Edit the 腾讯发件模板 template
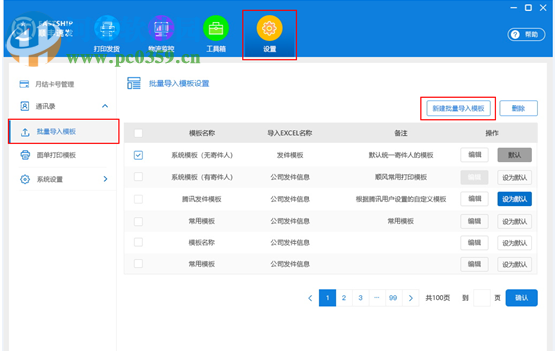 pos(474,199)
